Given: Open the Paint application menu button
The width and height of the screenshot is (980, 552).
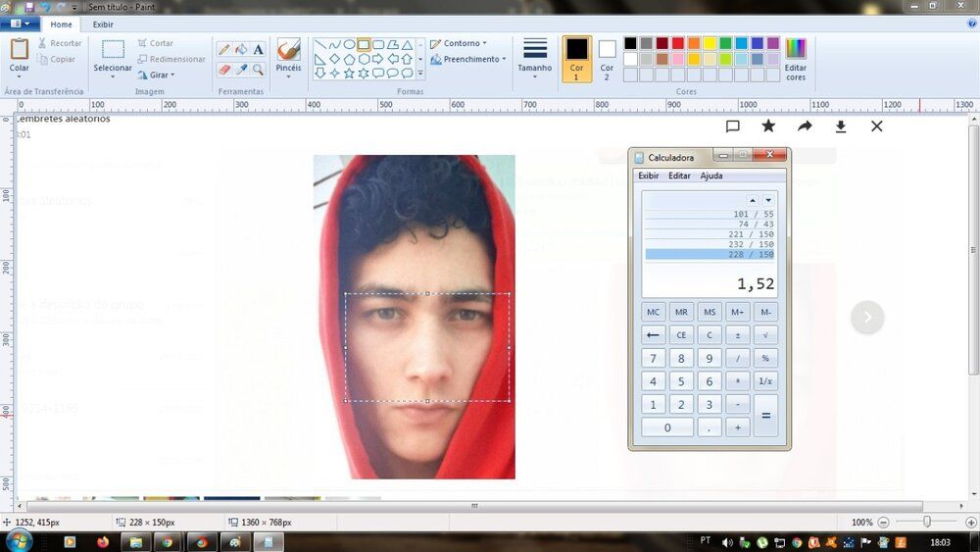Looking at the screenshot, I should (x=20, y=24).
